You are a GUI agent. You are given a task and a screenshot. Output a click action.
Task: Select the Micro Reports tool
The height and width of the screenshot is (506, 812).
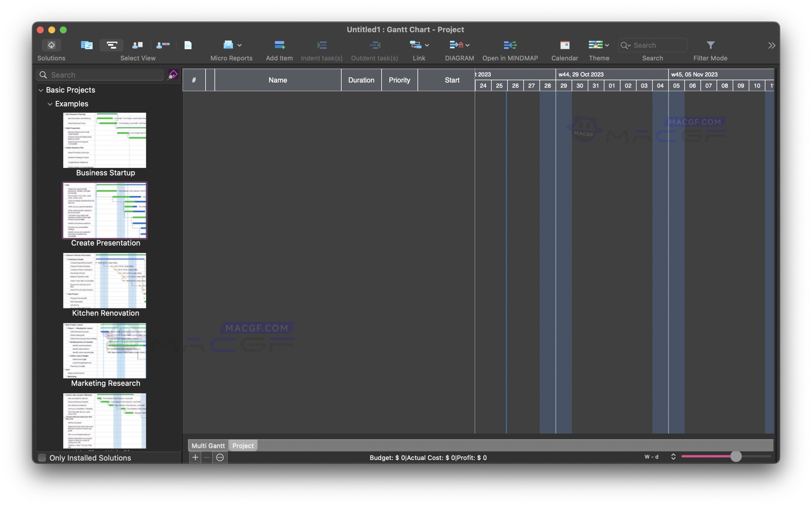(x=228, y=45)
